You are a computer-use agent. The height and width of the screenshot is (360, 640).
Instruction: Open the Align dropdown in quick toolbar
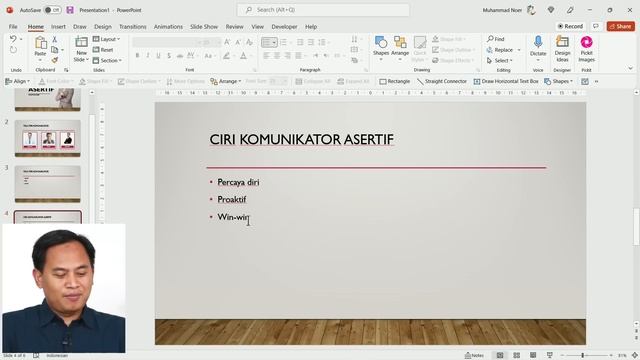pos(18,81)
